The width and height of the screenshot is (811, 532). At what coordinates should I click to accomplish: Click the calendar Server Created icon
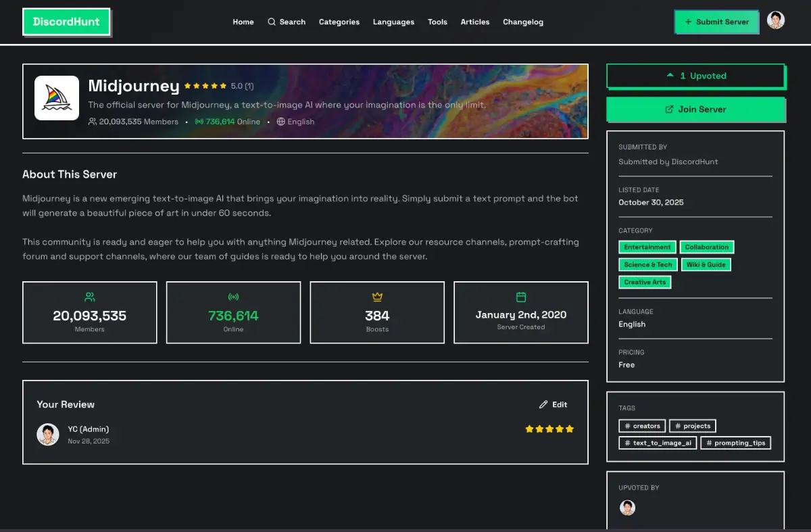click(x=521, y=297)
